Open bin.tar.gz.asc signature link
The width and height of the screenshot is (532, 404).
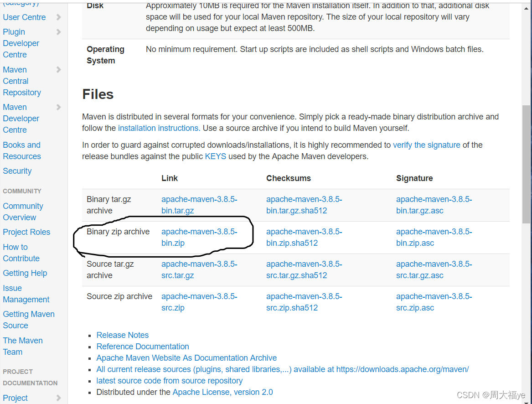(434, 205)
